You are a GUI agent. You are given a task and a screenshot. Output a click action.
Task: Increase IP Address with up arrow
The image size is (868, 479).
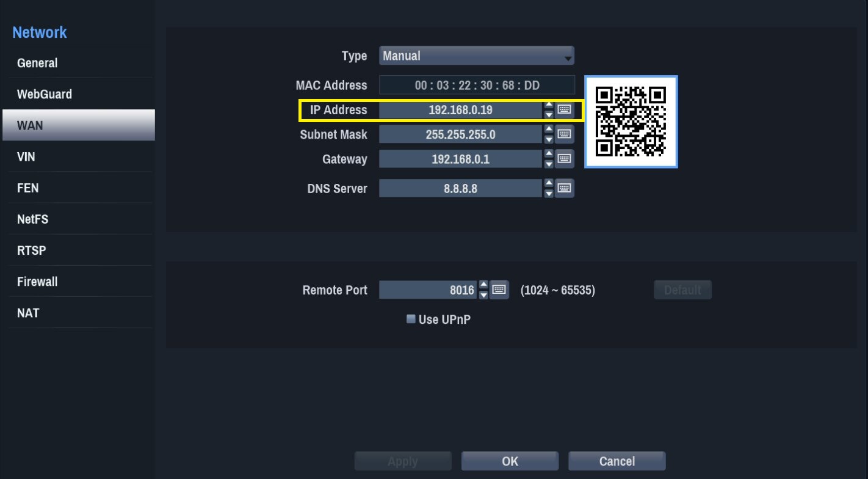coord(549,106)
